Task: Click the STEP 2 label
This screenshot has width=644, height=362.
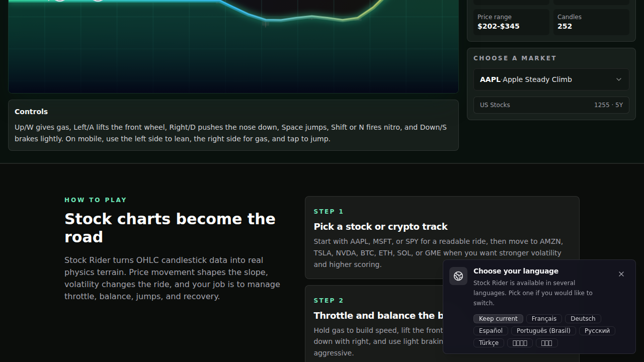Action: click(x=329, y=301)
